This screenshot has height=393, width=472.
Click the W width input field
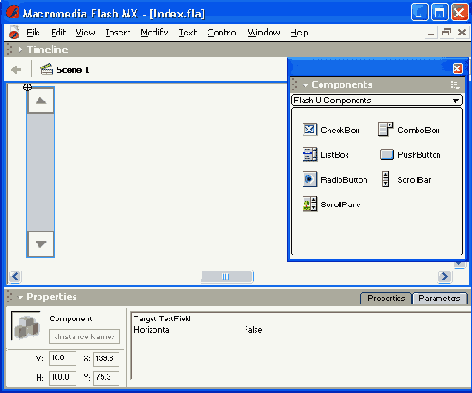[x=63, y=358]
